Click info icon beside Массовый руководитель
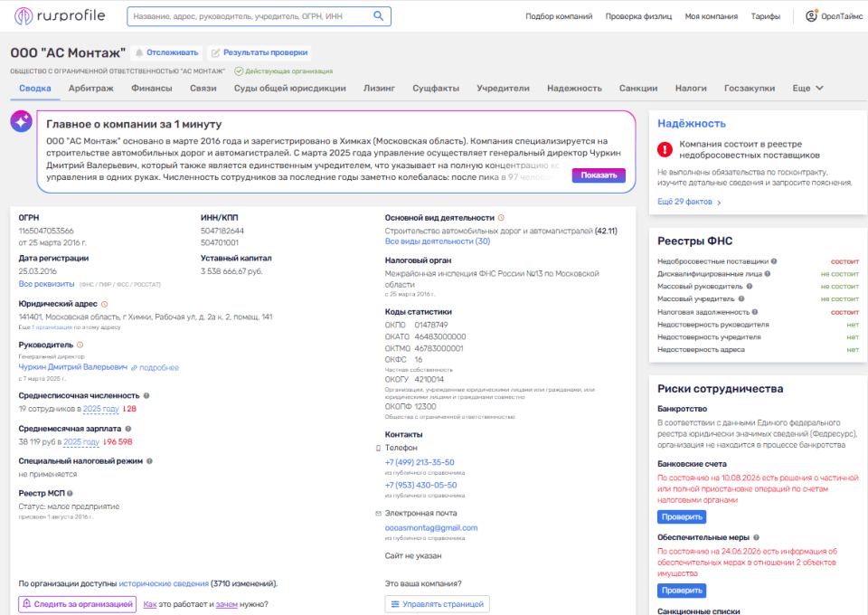The height and width of the screenshot is (615, 868). point(749,286)
